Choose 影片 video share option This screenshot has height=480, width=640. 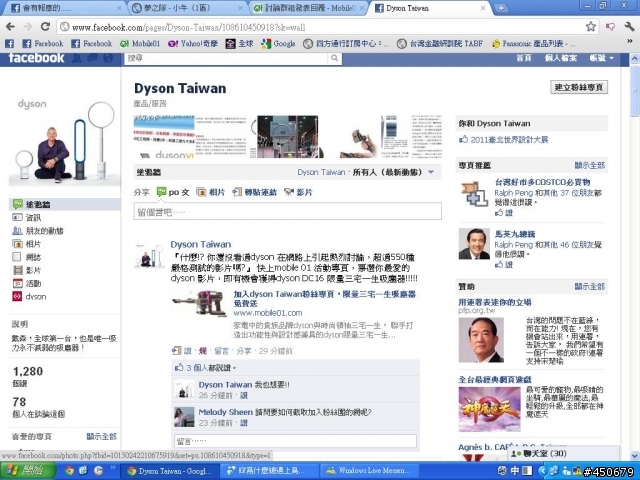(x=298, y=192)
